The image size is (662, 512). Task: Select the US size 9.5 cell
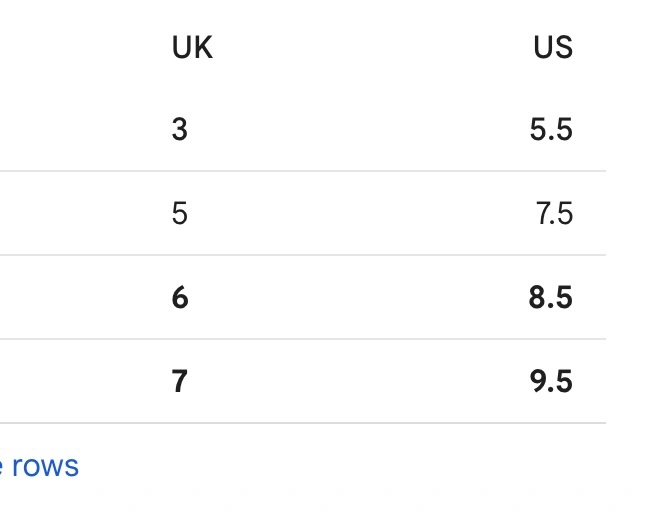pyautogui.click(x=551, y=381)
